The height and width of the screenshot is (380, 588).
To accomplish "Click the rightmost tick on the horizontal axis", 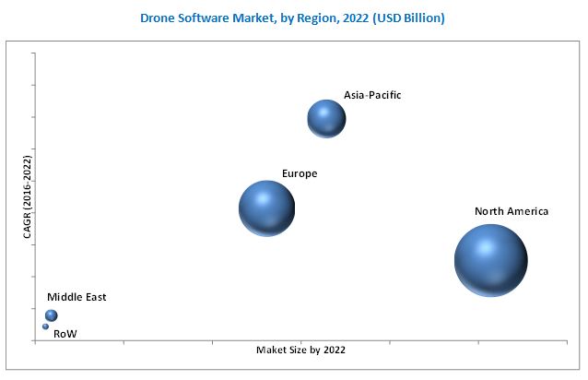I will click(x=568, y=342).
